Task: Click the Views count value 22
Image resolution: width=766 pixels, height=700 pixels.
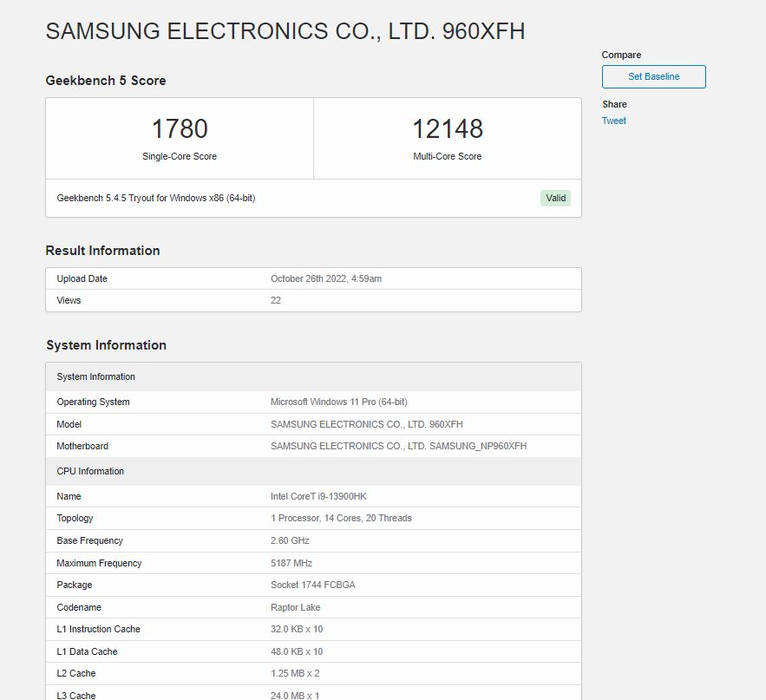Action: [x=276, y=300]
